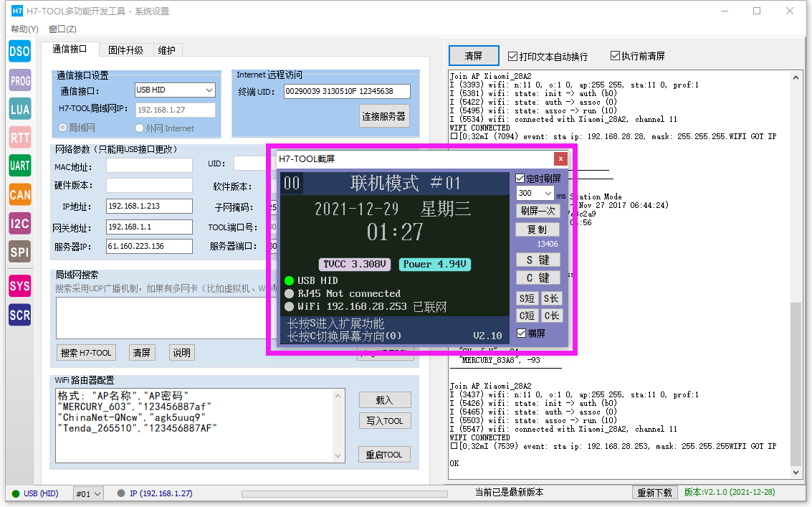
Task: Click the S 键 button
Action: point(538,260)
